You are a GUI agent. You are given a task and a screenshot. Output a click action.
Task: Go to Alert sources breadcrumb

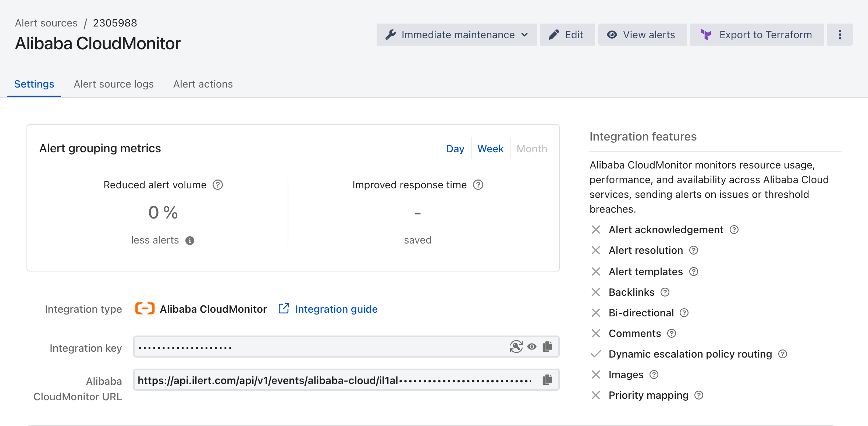point(46,23)
